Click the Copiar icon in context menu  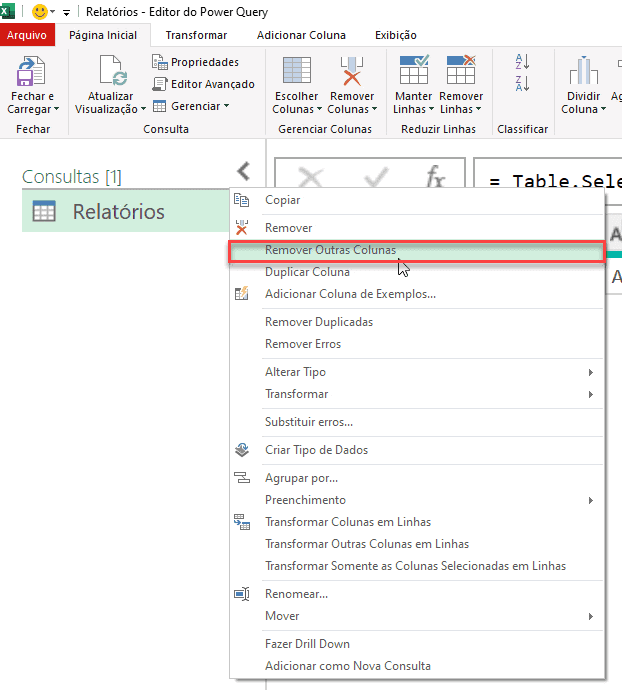[x=241, y=200]
